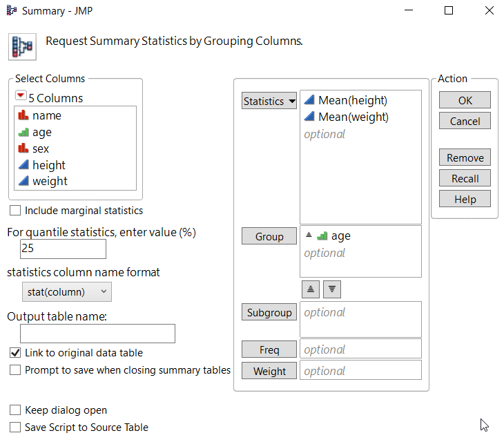Screen dimensions: 504x442
Task: Click the ascending sort order button
Action: [310, 289]
